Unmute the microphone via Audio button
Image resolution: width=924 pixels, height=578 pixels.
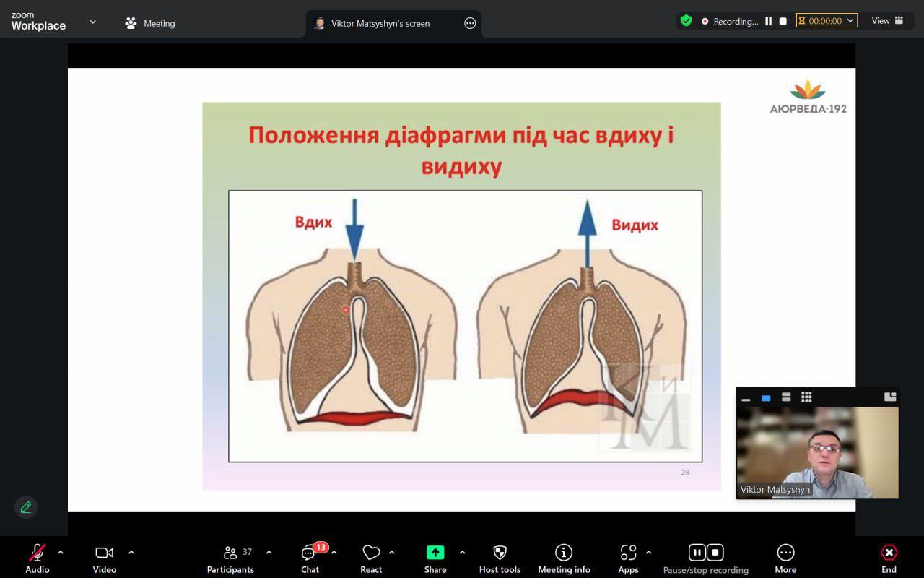click(x=38, y=553)
